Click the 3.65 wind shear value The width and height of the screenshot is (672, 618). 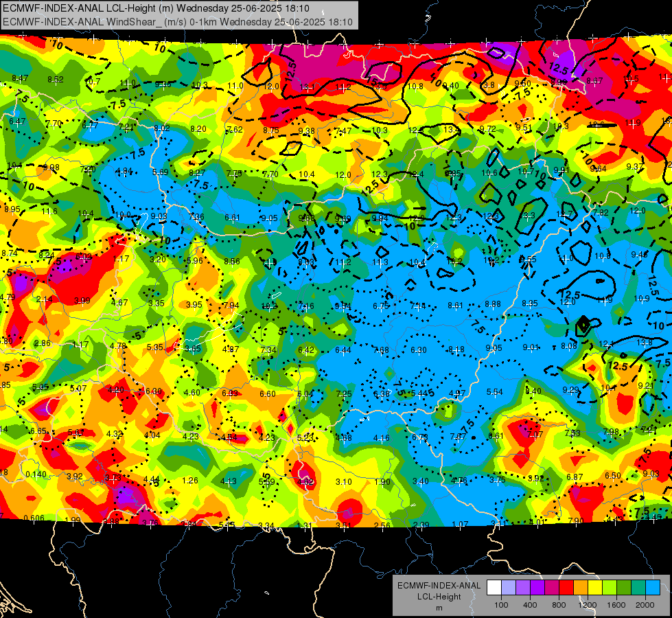pos(193,349)
